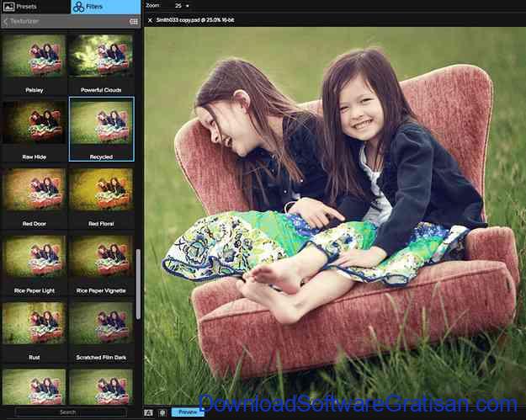This screenshot has width=526, height=420.
Task: Click the Search field below presets
Action: click(x=71, y=412)
